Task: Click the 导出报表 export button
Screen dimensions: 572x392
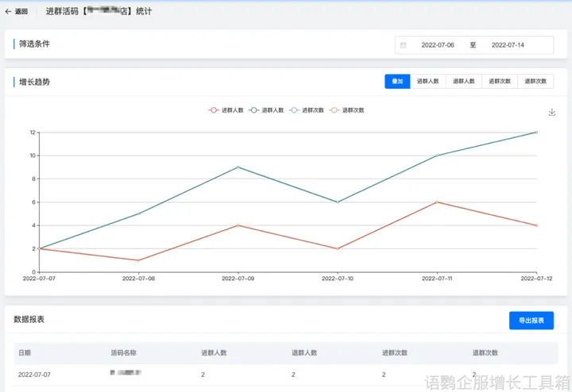Action: coord(531,321)
